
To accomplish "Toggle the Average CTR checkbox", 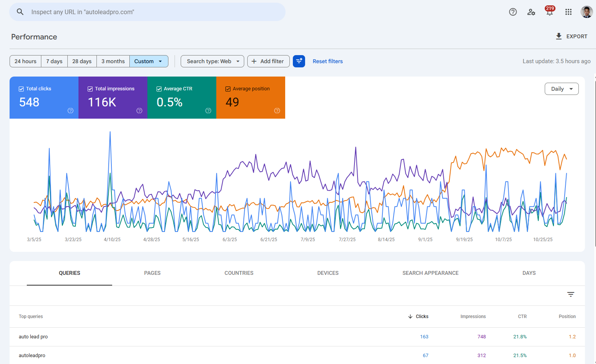I will [159, 89].
